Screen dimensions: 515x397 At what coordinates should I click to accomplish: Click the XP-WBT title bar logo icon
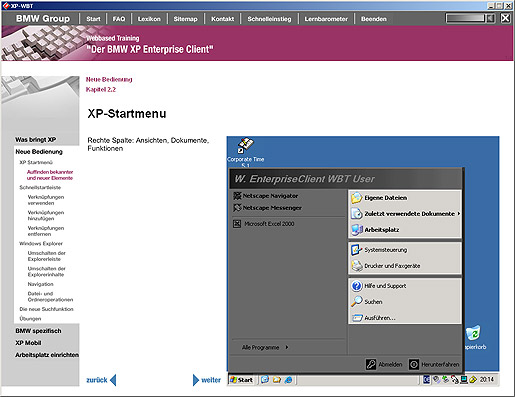6,5
